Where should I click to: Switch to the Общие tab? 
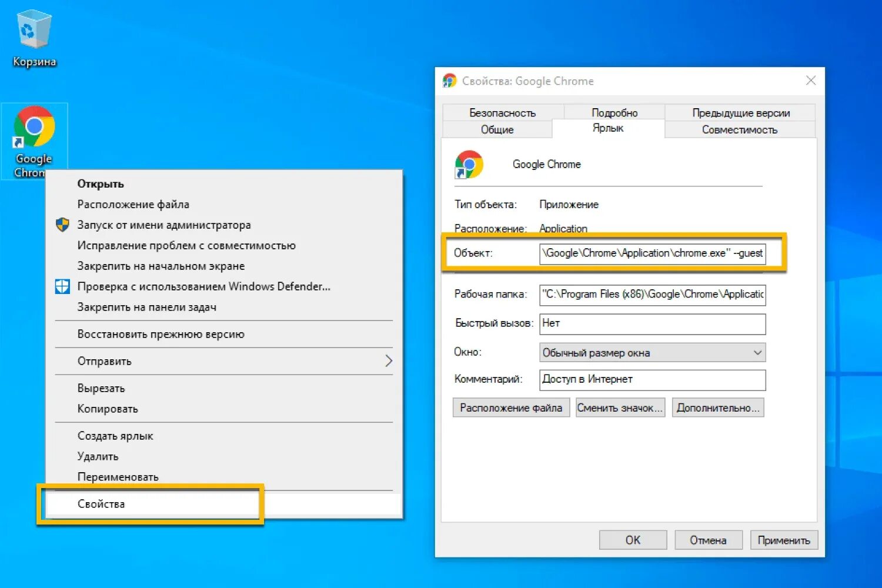click(x=497, y=129)
